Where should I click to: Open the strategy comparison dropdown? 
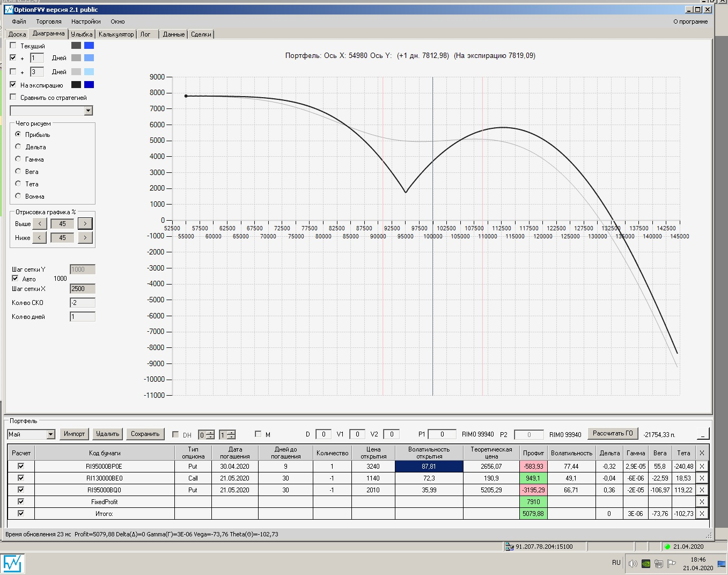click(89, 111)
